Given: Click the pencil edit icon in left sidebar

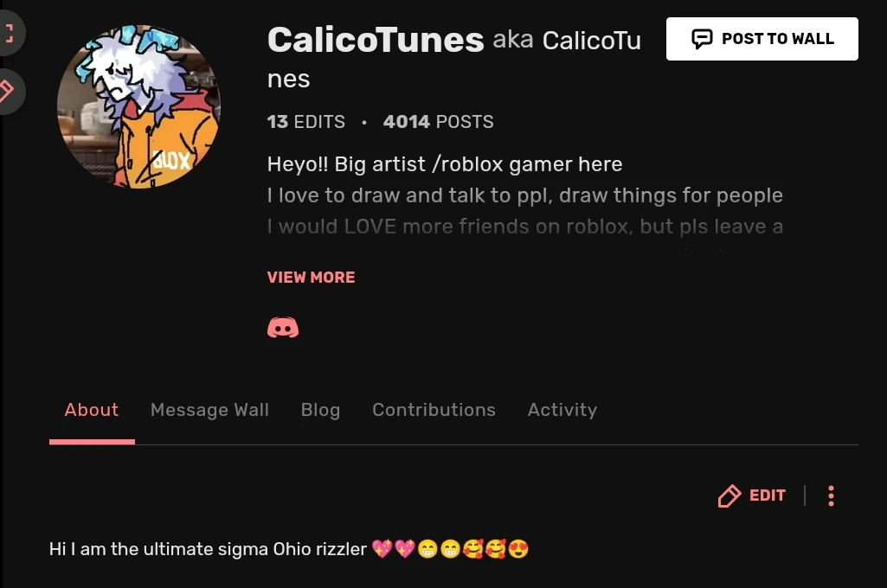Looking at the screenshot, I should tap(7, 91).
